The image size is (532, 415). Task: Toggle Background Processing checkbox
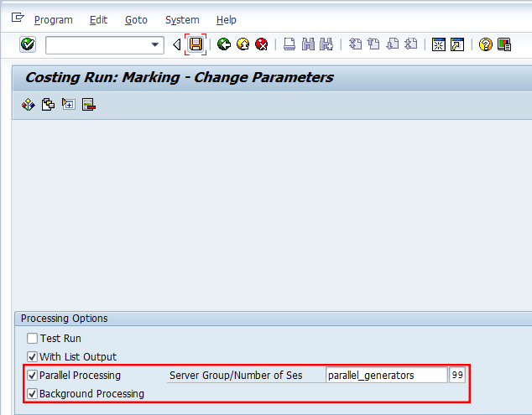click(32, 393)
